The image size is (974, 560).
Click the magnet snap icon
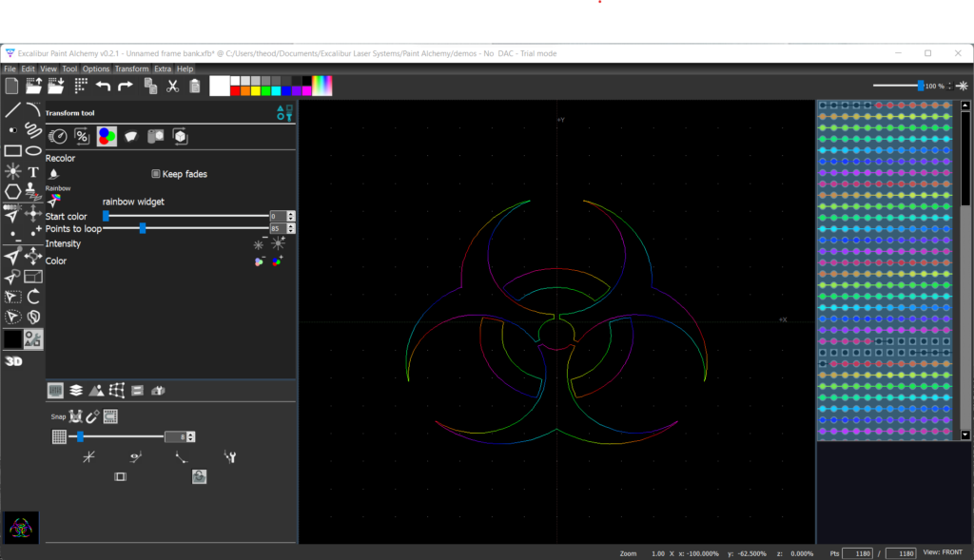[x=92, y=416]
